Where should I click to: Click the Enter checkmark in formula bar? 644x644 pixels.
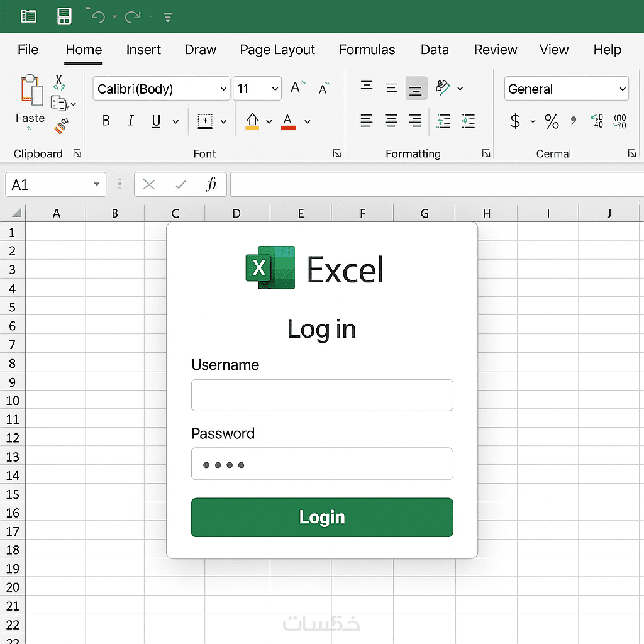point(180,184)
